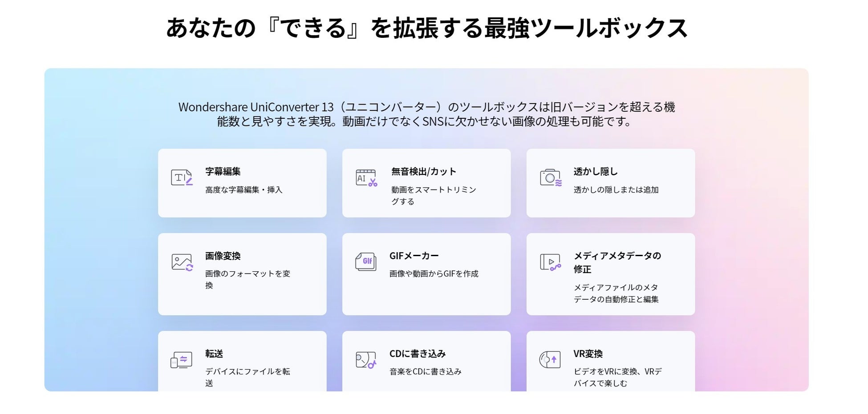This screenshot has height=414, width=868.
Task: Open the CDに書き込み tool title
Action: coord(418,354)
